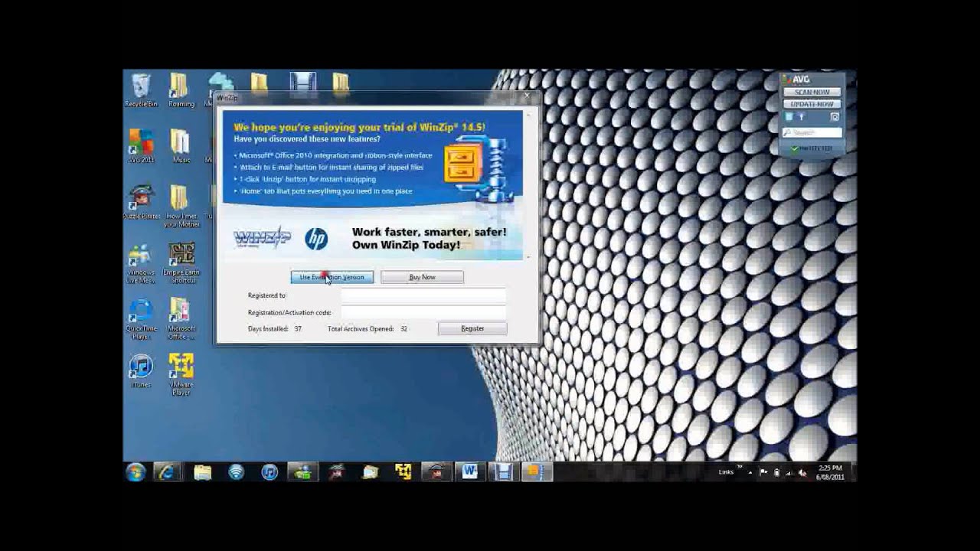Select the VMware Player desktop shortcut

(x=181, y=374)
